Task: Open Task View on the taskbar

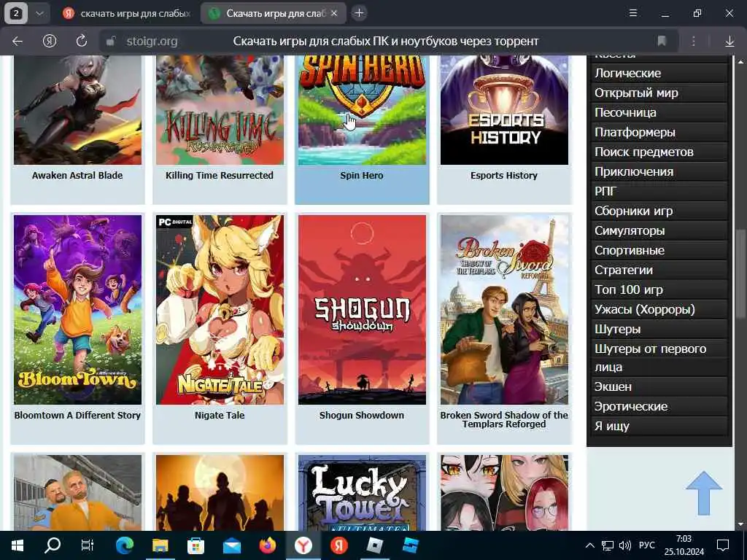Action: point(88,545)
